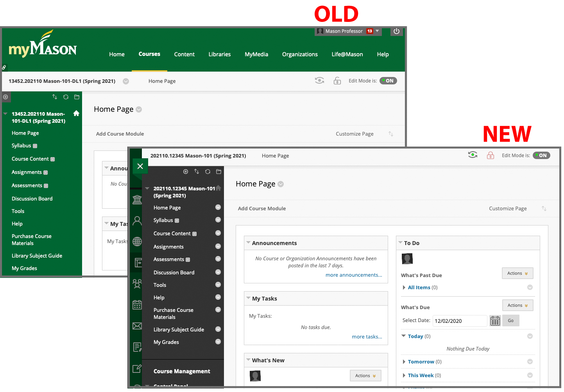Open Content tab in old myMason nav
Screen dimensions: 564x392
pyautogui.click(x=184, y=54)
